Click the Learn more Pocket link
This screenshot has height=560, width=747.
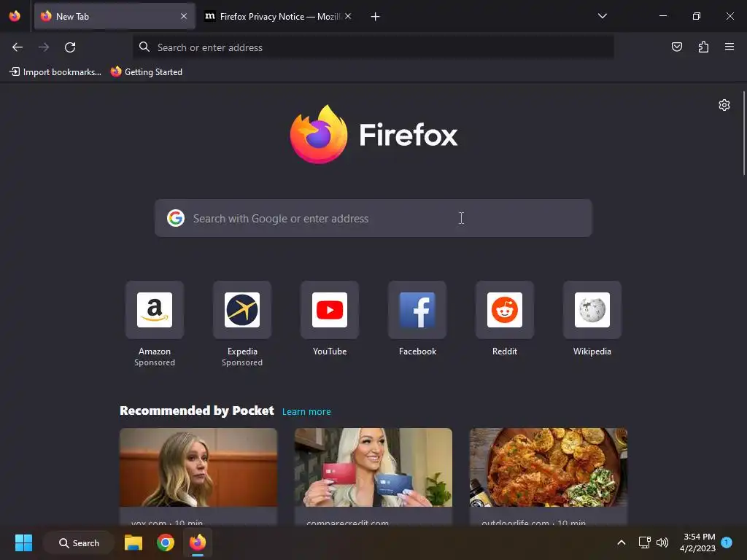(306, 411)
